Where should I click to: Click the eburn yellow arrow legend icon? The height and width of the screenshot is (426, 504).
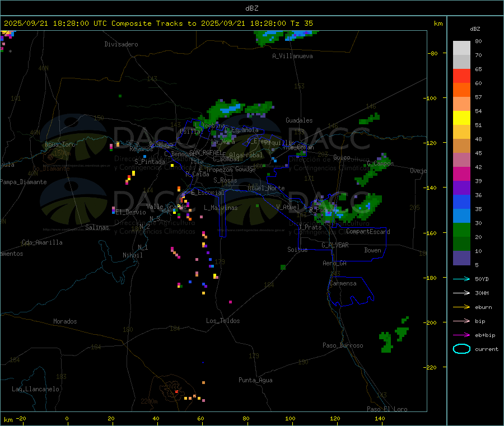tap(461, 307)
